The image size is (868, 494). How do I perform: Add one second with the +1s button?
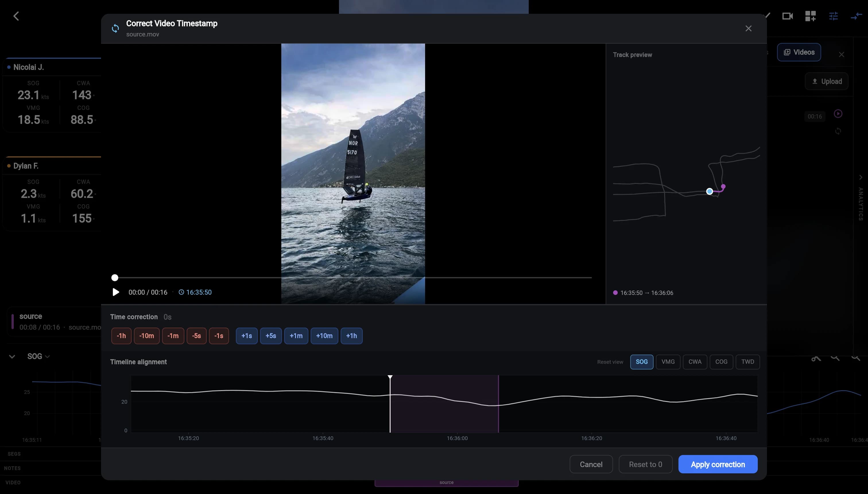click(x=247, y=336)
